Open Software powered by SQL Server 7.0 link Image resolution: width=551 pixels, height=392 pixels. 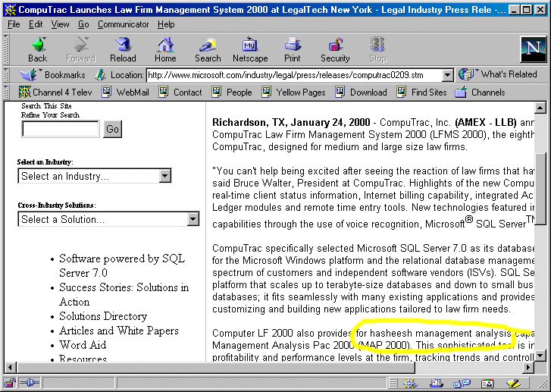[x=122, y=266]
